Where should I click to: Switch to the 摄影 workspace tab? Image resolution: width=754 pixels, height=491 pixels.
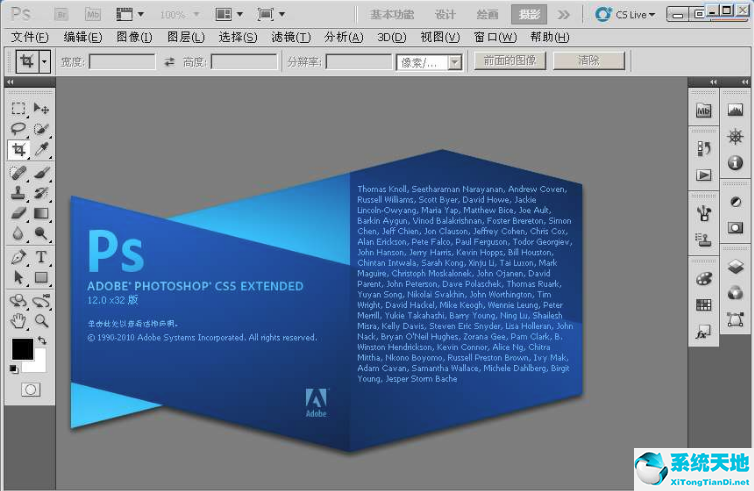pos(529,14)
